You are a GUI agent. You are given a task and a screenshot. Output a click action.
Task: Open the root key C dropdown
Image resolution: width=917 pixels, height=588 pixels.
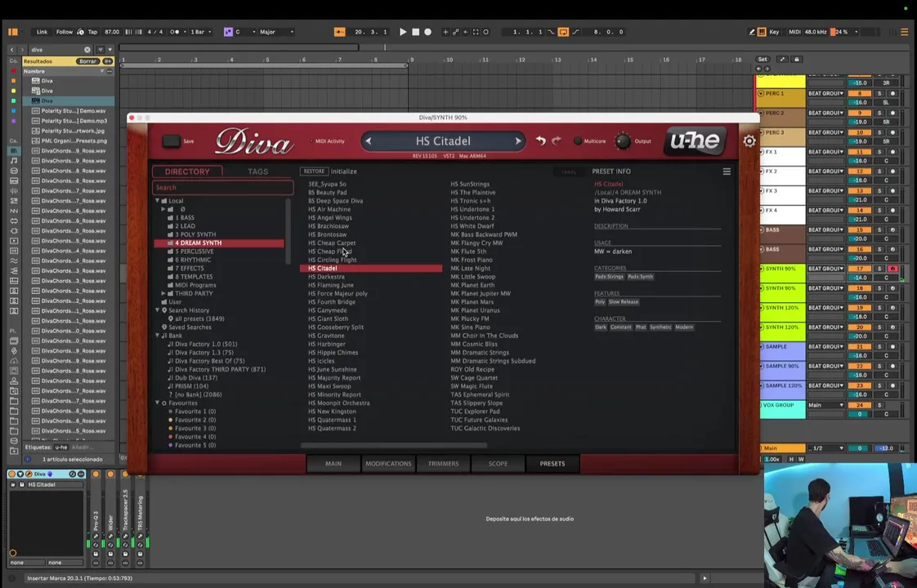(x=244, y=32)
